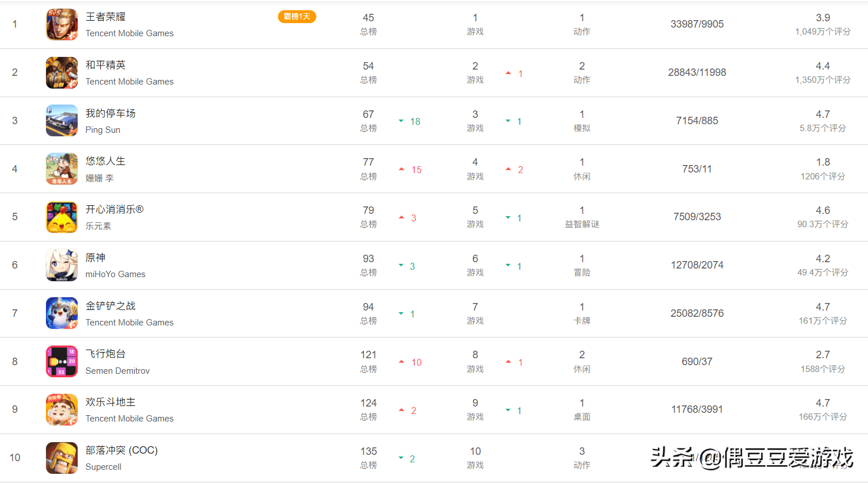The image size is (868, 483).
Task: Click the value 690/37
Action: (697, 362)
